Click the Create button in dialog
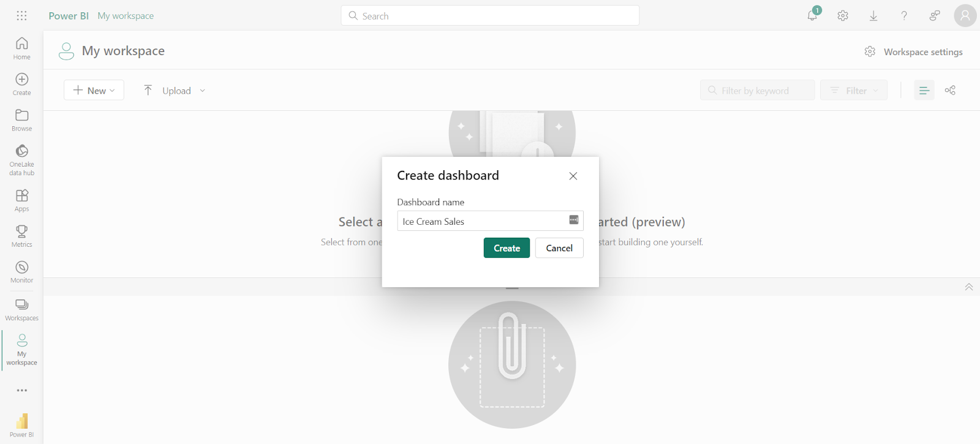The height and width of the screenshot is (444, 980). pos(507,248)
